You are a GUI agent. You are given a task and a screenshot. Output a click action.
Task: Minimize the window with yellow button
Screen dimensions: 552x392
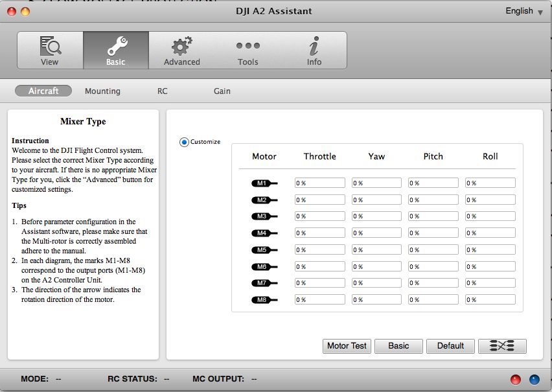click(x=25, y=12)
